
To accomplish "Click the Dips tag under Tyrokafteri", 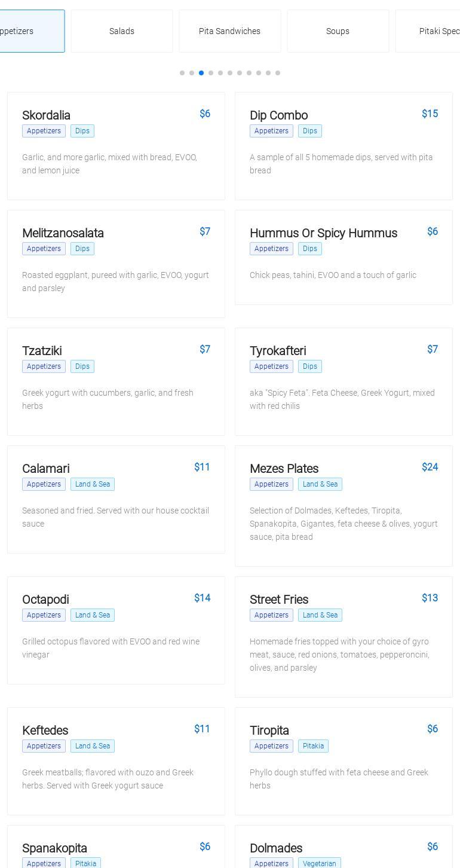I will [310, 366].
